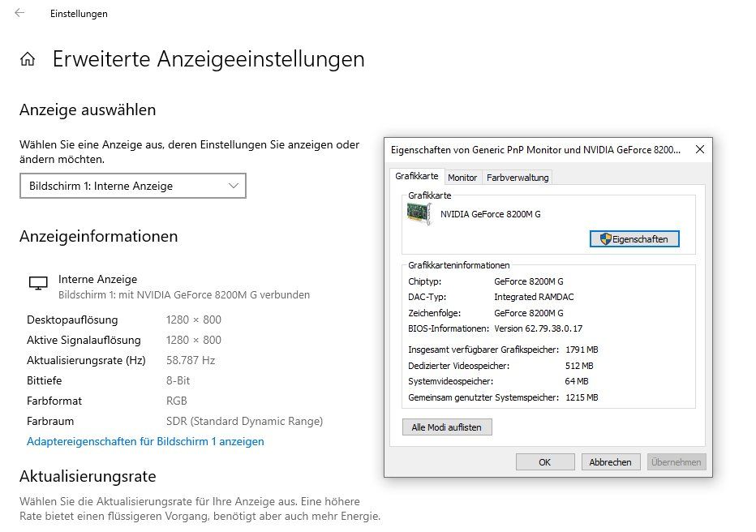This screenshot has height=532, width=756.
Task: Click the Farbformat value RGB
Action: tap(177, 401)
